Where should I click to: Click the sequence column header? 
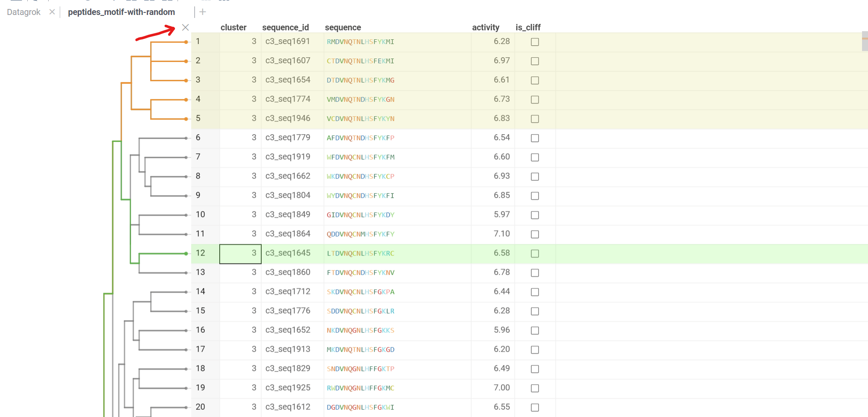343,27
